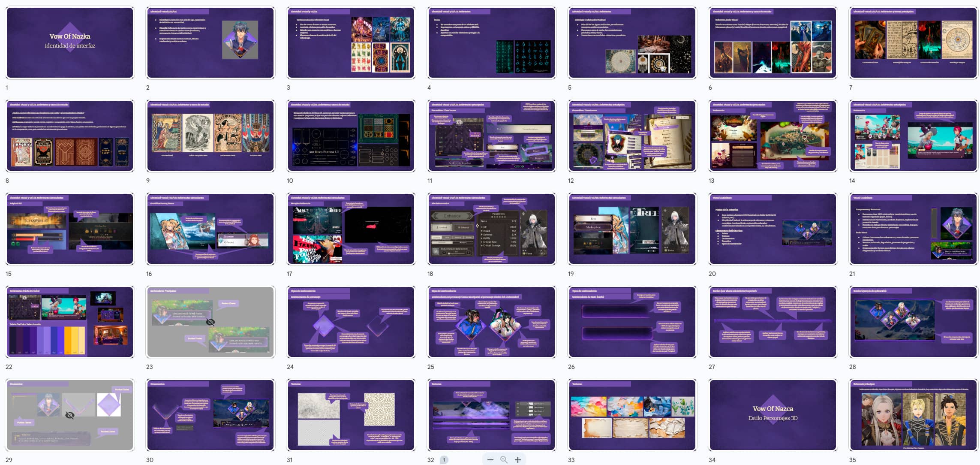The image size is (980, 465).
Task: Click the slide number 20 label
Action: [x=712, y=274]
